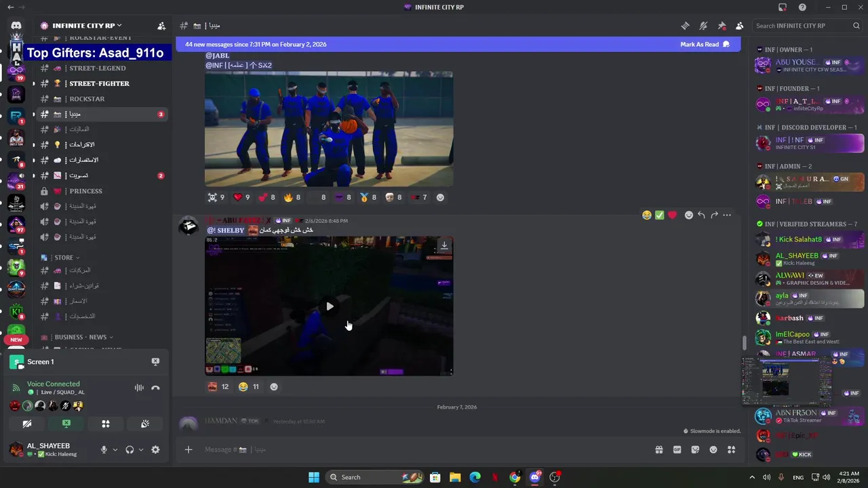The width and height of the screenshot is (868, 488).
Task: Click the reply arrow on hovered message
Action: (x=701, y=215)
